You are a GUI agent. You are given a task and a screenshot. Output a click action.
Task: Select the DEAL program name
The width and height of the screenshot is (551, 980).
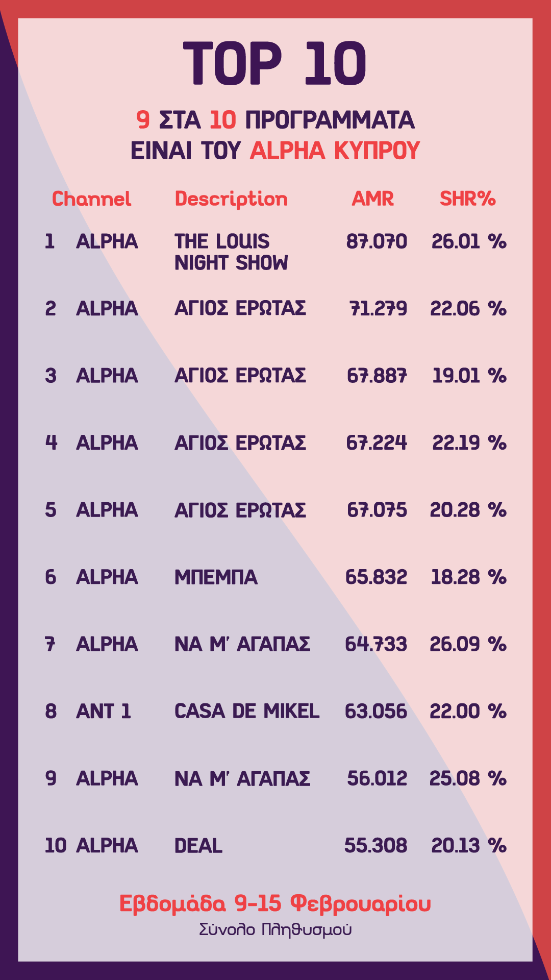pos(198,846)
